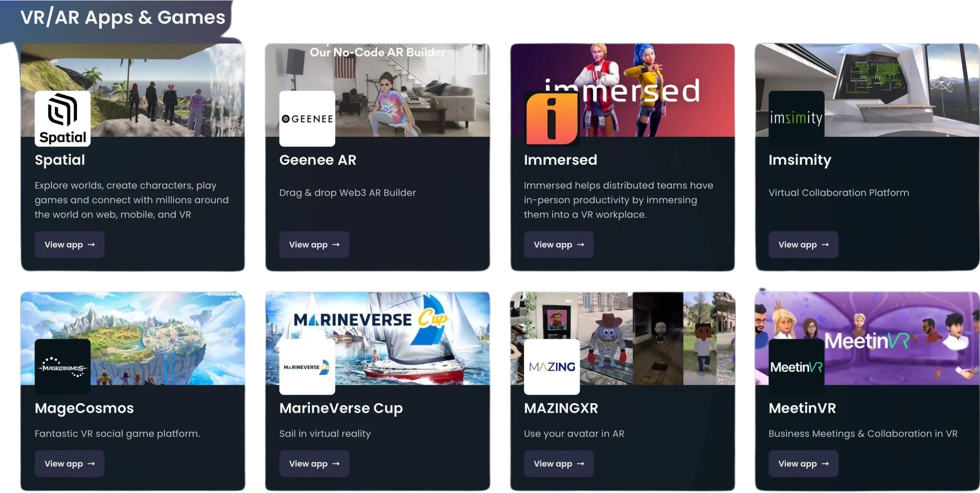This screenshot has height=493, width=980.
Task: Click the Geenee AR logo icon
Action: tap(307, 118)
